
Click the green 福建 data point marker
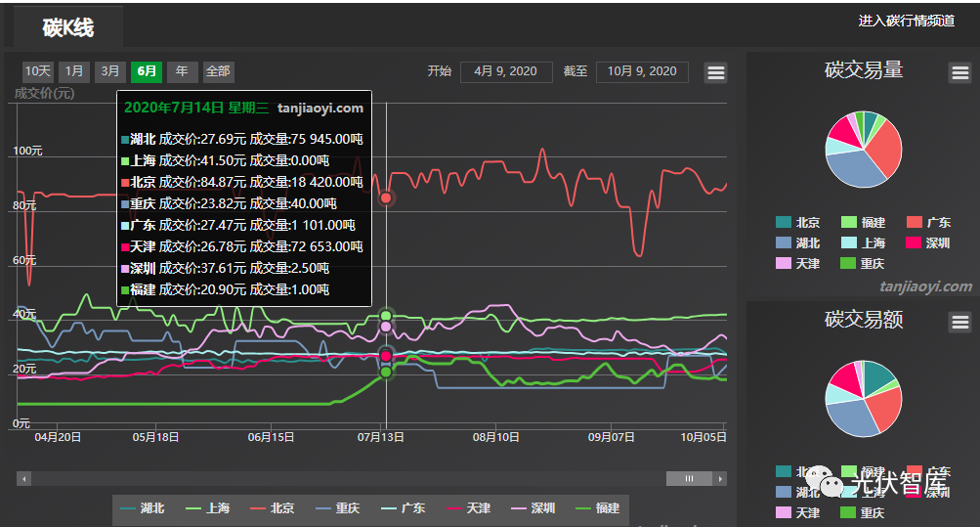(x=386, y=373)
